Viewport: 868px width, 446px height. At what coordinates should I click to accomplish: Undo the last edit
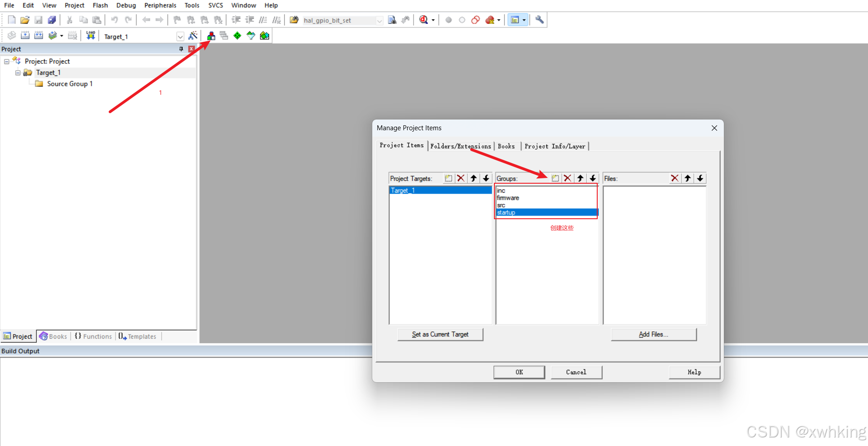click(x=115, y=20)
